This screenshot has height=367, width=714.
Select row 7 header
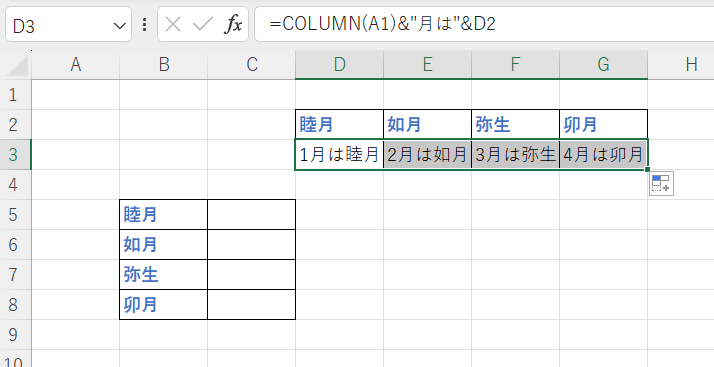15,275
